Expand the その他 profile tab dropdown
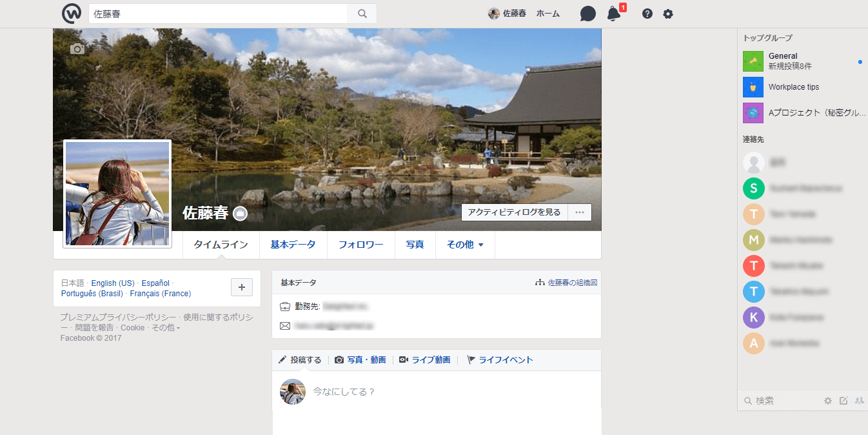Image resolution: width=868 pixels, height=435 pixels. pyautogui.click(x=465, y=245)
